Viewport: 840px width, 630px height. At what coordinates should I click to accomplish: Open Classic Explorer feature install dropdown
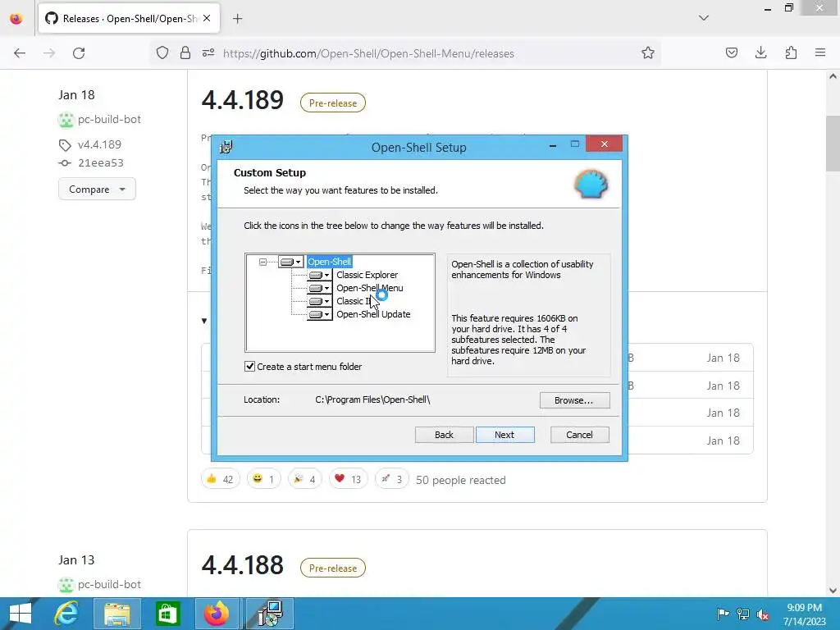point(319,275)
